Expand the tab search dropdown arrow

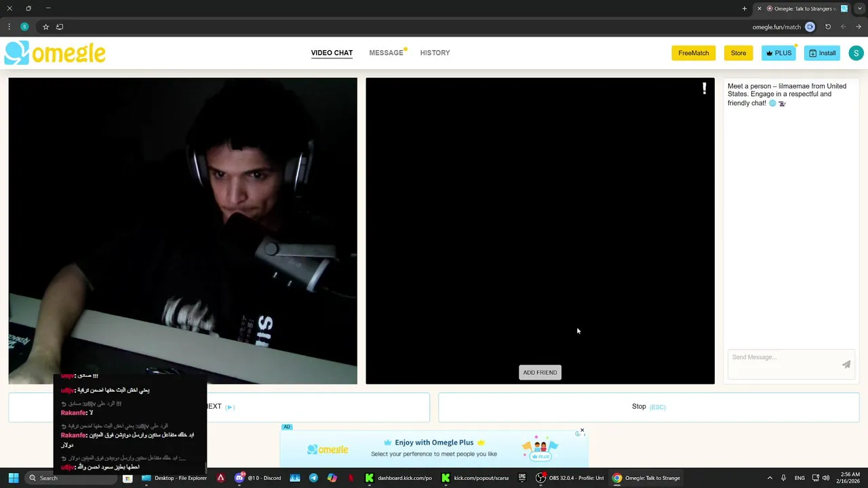tap(860, 9)
